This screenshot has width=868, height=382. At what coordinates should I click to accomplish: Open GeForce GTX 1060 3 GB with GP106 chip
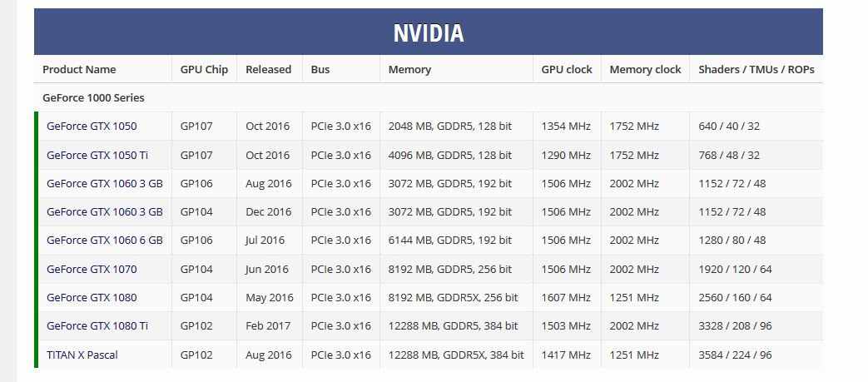point(105,183)
